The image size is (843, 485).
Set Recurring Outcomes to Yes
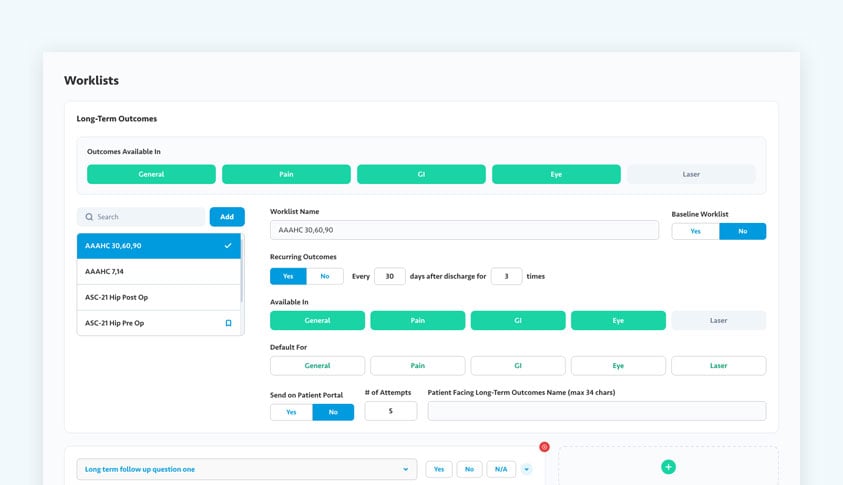click(288, 276)
